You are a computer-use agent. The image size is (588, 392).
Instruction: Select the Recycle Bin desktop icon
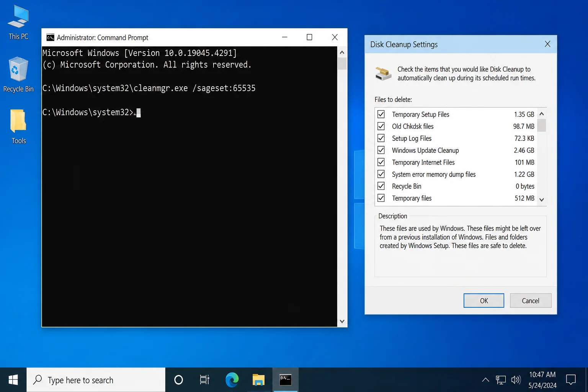click(x=18, y=75)
